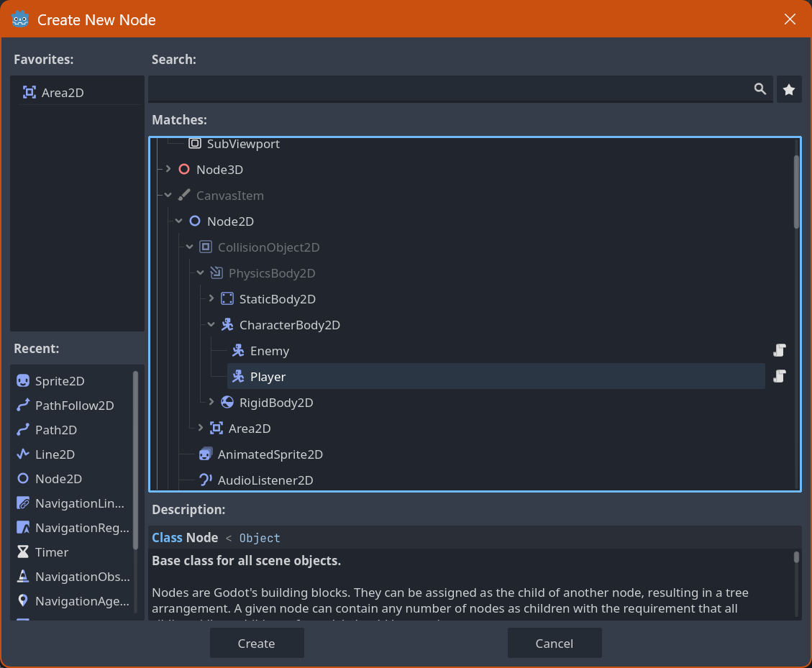Viewport: 812px width, 668px height.
Task: Select the Sprite2D icon in Recent
Action: click(22, 380)
